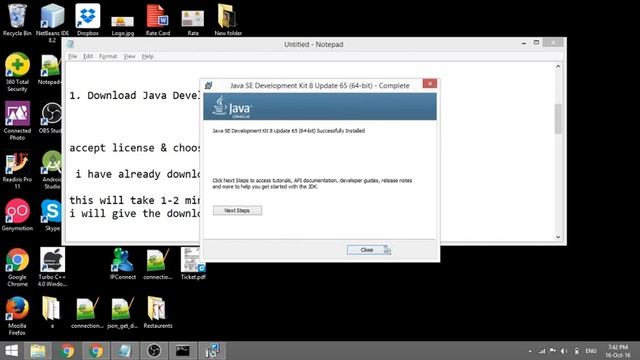Open File Explorer from the taskbar
The width and height of the screenshot is (640, 360).
38,351
